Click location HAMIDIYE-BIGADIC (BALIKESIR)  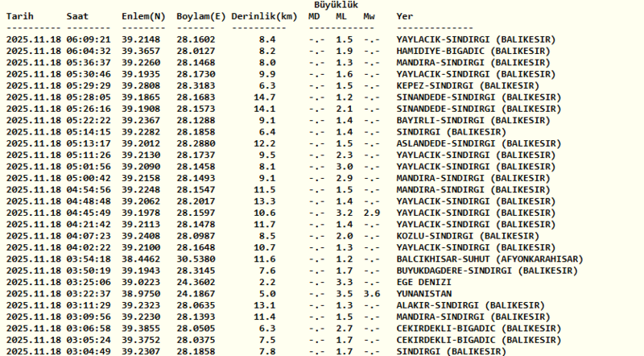pos(473,51)
